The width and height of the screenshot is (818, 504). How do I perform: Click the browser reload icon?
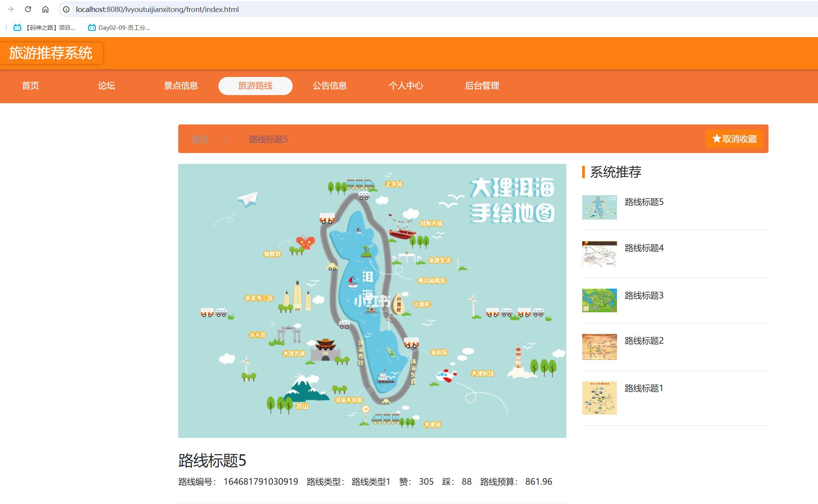coord(28,9)
